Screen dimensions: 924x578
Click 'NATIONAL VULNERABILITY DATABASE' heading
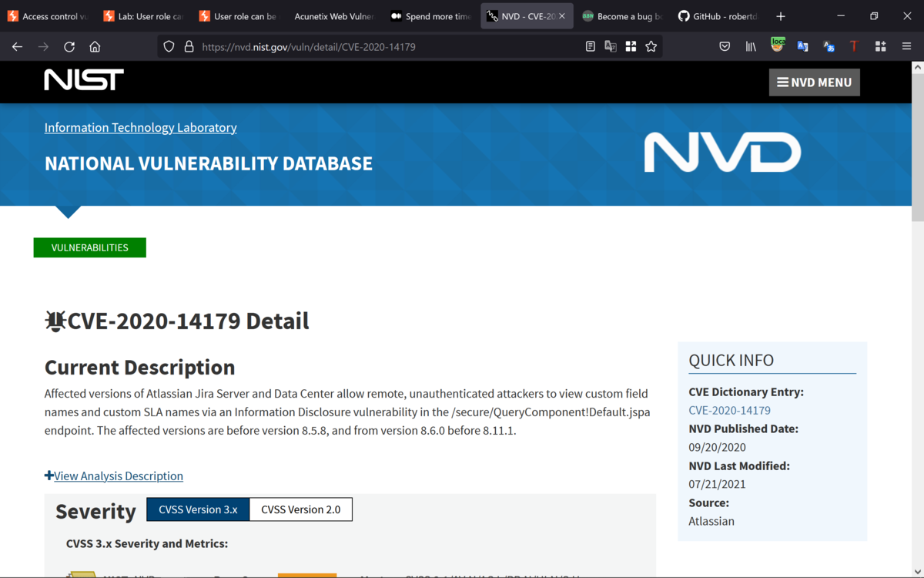209,163
